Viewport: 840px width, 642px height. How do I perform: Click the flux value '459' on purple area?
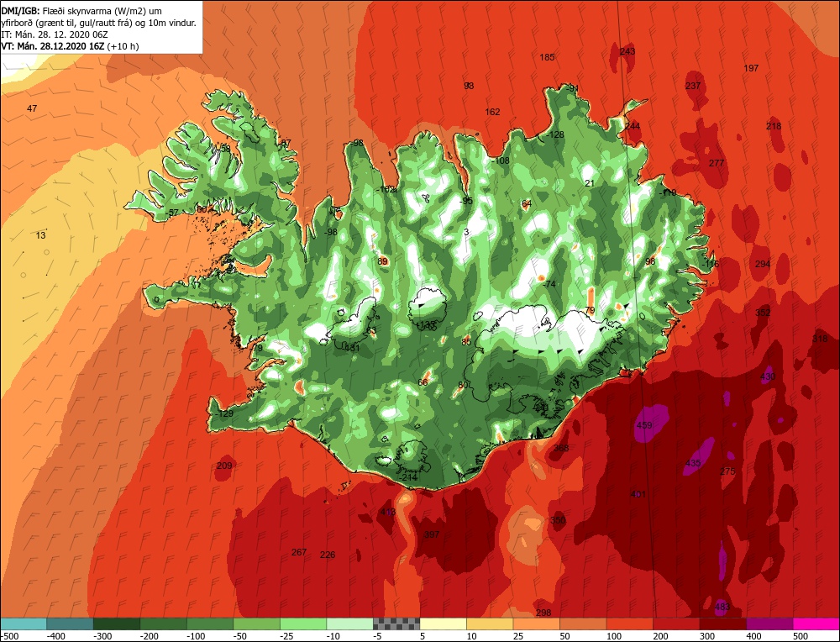coord(644,425)
